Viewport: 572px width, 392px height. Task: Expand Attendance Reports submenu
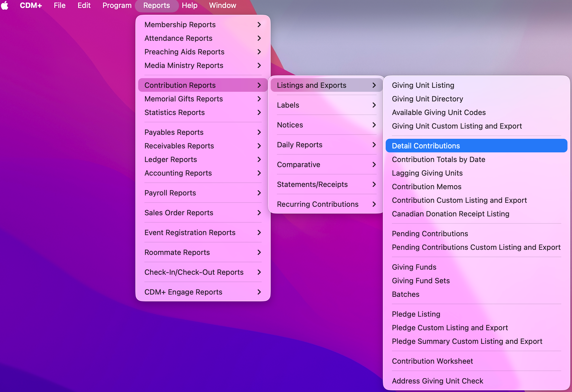point(203,38)
